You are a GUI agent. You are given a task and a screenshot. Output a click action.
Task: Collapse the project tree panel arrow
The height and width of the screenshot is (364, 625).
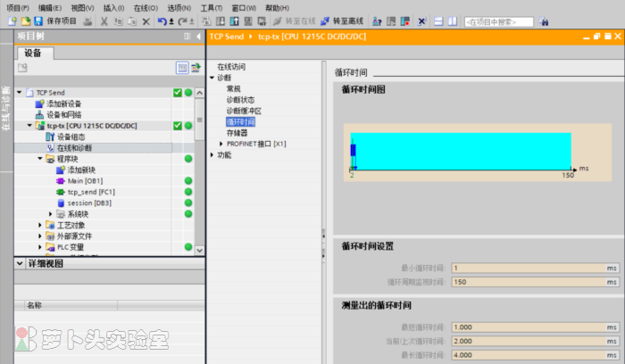click(x=198, y=37)
